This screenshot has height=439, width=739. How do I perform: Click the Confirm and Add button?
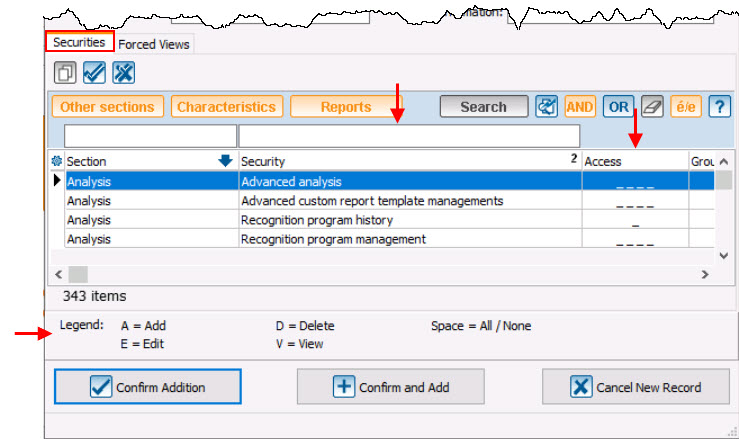point(391,387)
